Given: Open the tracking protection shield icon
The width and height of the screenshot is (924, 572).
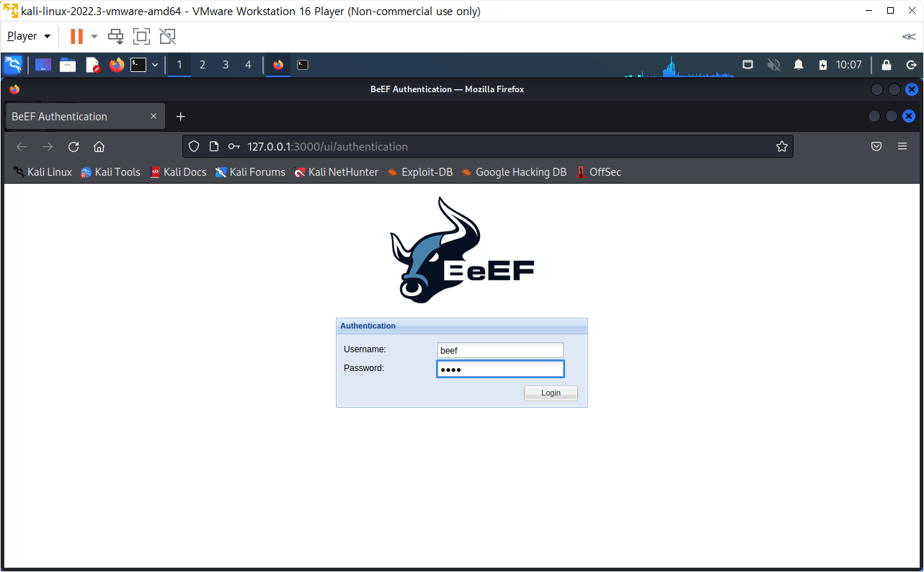Looking at the screenshot, I should (x=193, y=147).
